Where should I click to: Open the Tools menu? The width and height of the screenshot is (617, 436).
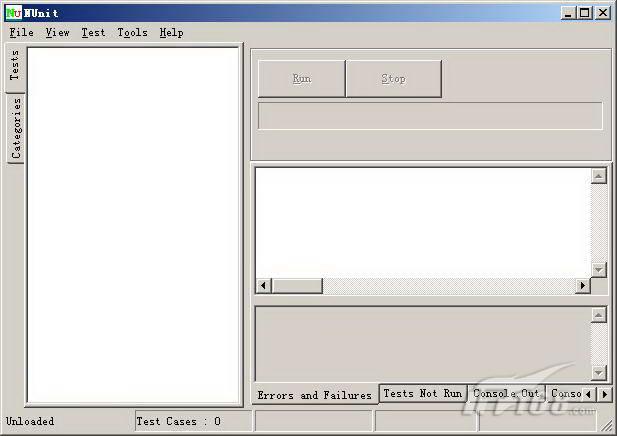tap(132, 33)
